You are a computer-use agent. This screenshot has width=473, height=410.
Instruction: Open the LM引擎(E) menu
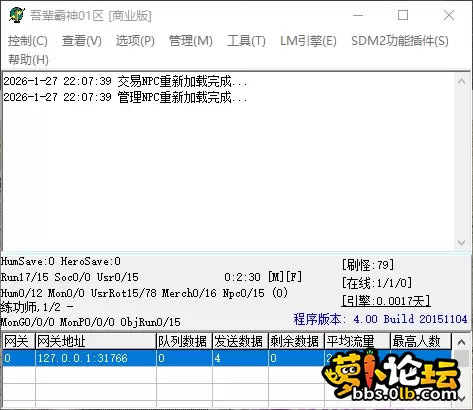click(x=308, y=41)
